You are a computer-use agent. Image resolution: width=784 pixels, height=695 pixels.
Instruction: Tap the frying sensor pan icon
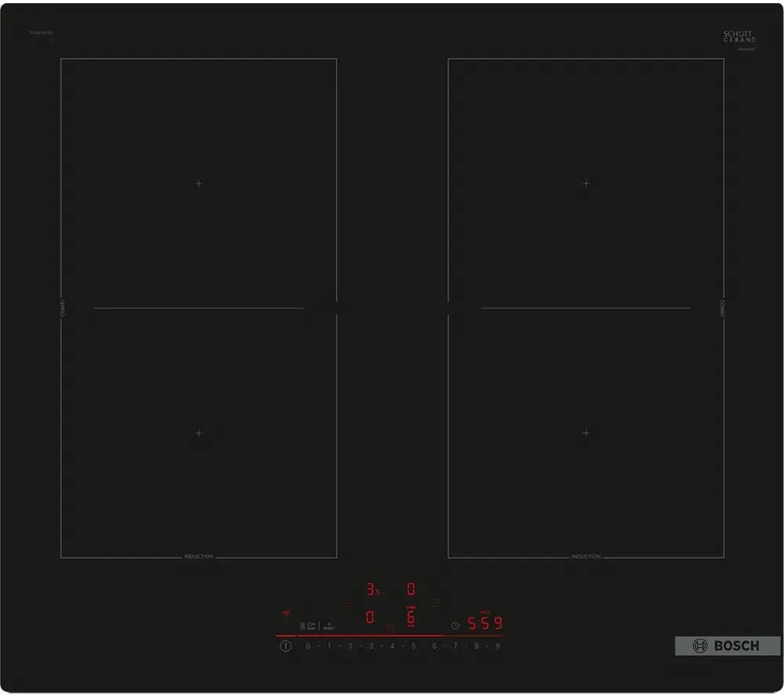[x=311, y=625]
